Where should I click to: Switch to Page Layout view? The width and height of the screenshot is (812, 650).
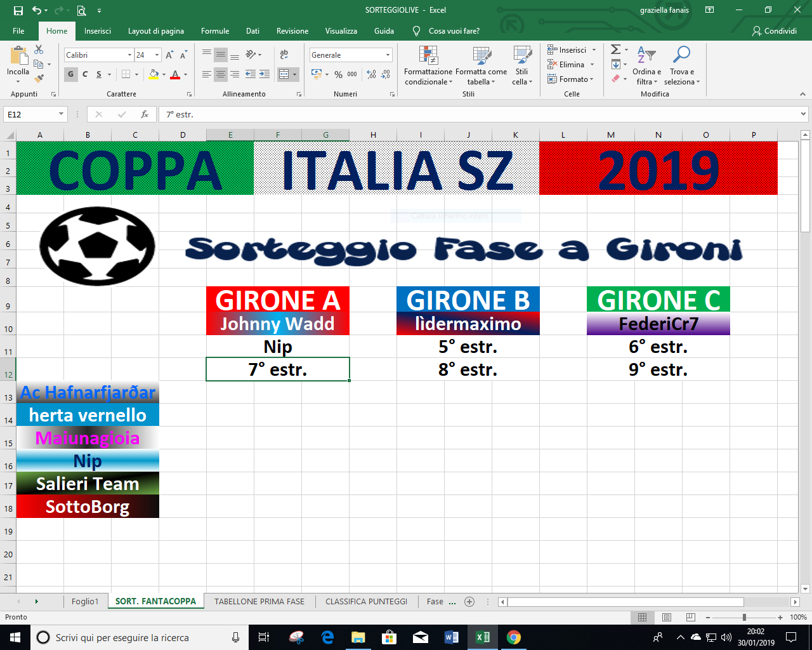click(667, 617)
